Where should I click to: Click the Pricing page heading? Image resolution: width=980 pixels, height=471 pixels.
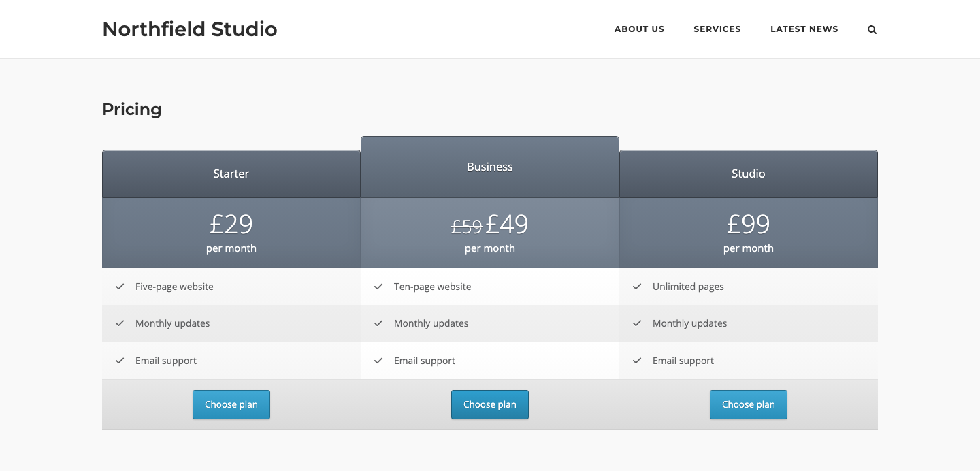132,110
